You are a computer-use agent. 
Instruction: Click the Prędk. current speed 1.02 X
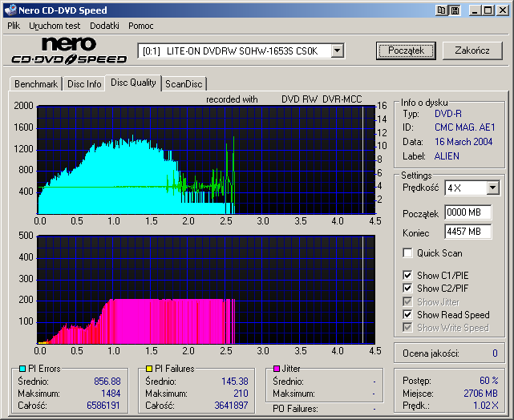click(485, 406)
